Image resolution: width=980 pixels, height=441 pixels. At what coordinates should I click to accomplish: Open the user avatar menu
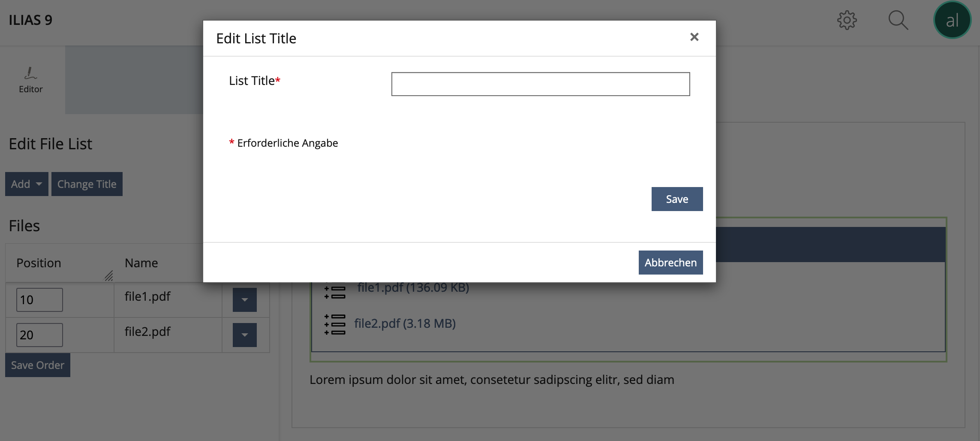click(x=952, y=20)
